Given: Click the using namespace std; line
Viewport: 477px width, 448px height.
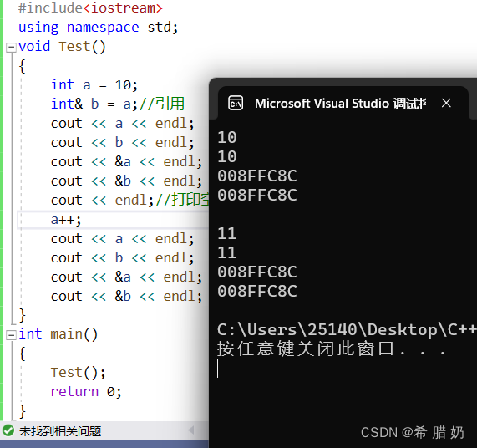Looking at the screenshot, I should coord(98,28).
